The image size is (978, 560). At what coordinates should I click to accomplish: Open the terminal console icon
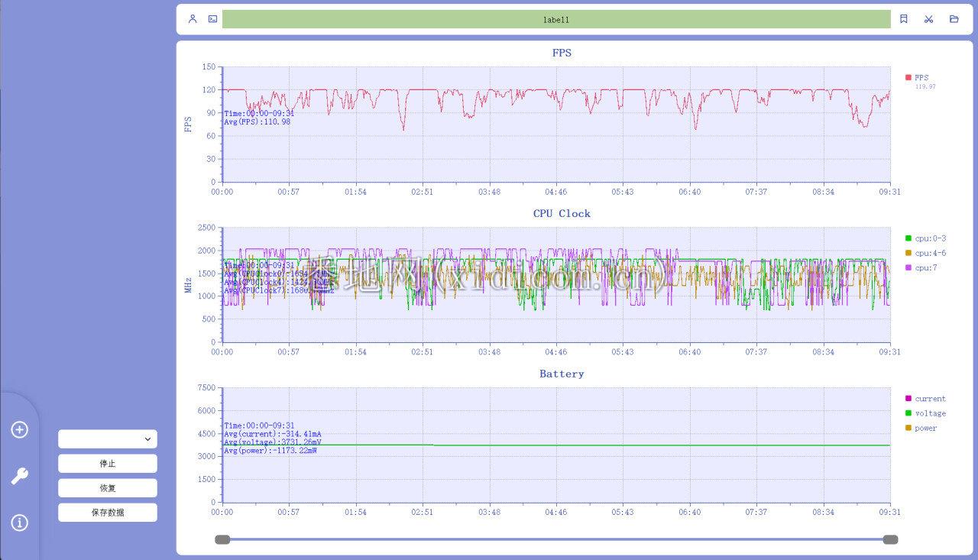click(212, 19)
